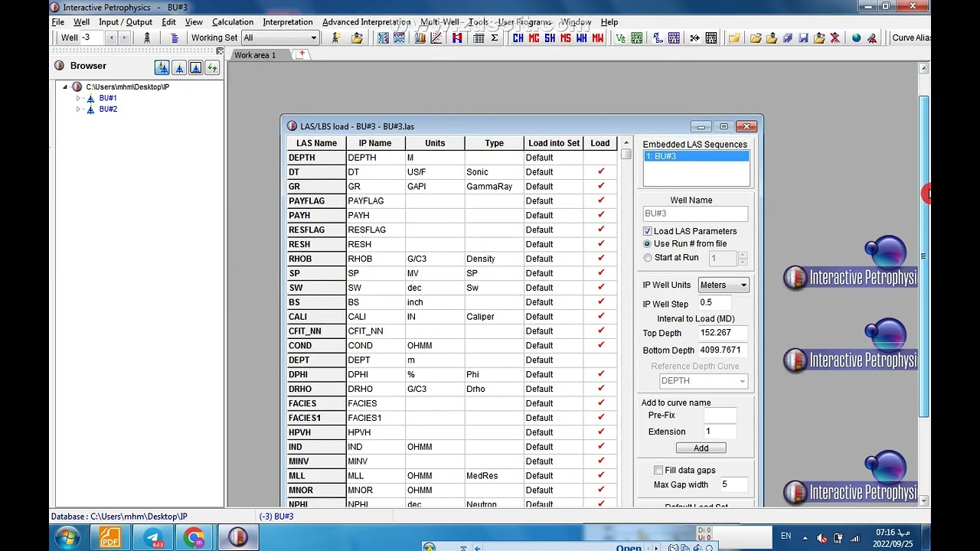Click the Add button under Extension
Screen dimensions: 980x551
(701, 448)
